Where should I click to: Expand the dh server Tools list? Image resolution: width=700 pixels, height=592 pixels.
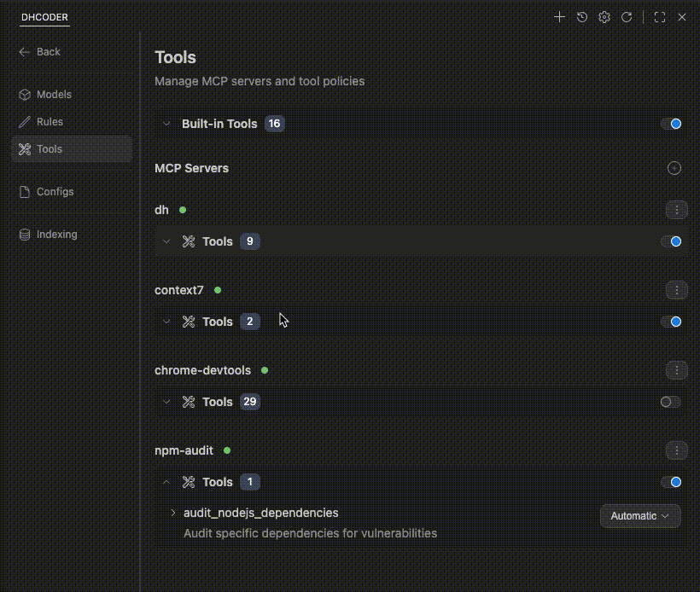tap(167, 241)
